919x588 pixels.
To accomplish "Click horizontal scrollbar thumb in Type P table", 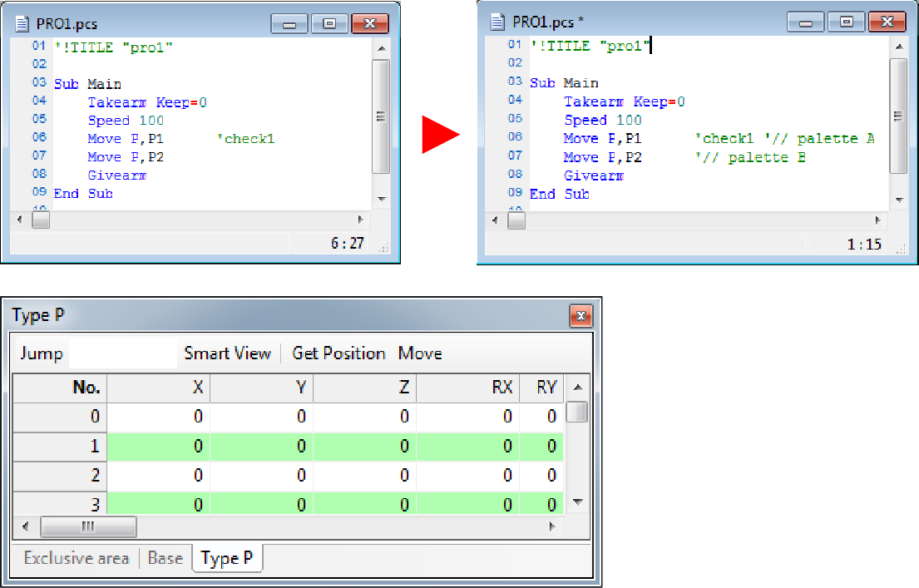I will coord(88,526).
